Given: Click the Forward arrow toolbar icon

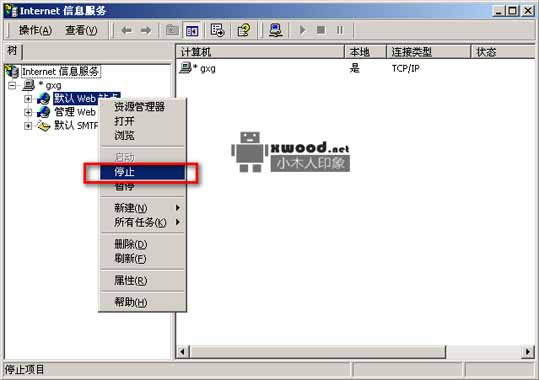Looking at the screenshot, I should (x=146, y=31).
